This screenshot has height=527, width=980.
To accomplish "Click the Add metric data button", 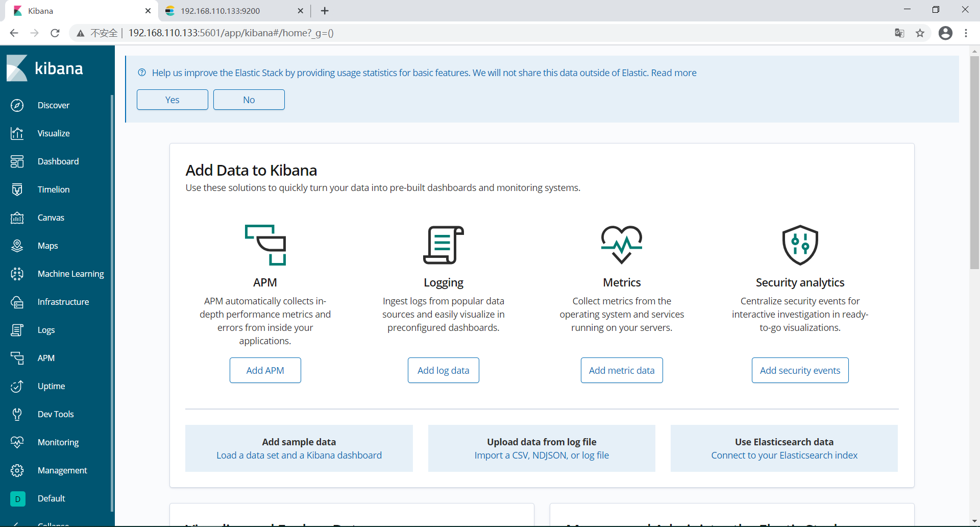I will click(x=622, y=370).
